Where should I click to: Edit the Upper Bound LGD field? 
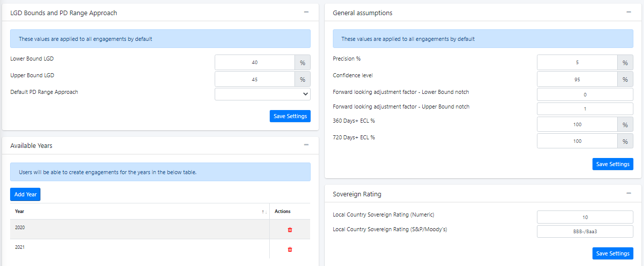[255, 79]
